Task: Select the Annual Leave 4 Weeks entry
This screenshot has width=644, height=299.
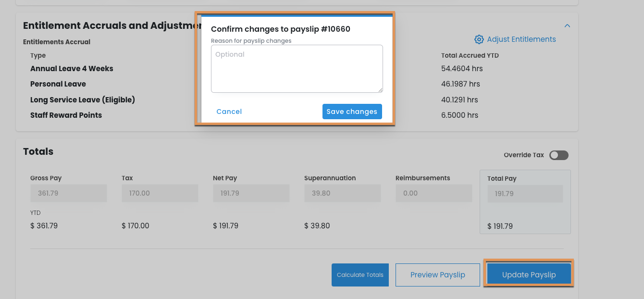Action: point(72,69)
